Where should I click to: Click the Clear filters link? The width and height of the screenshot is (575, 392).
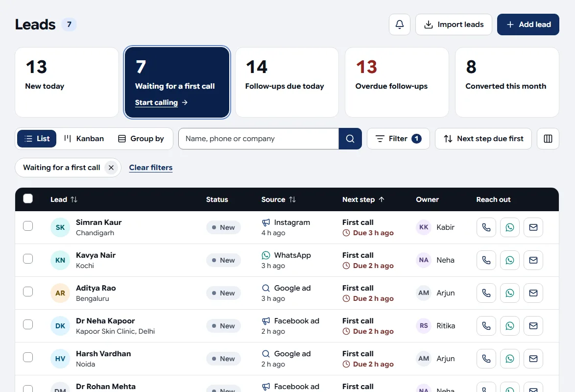point(151,168)
